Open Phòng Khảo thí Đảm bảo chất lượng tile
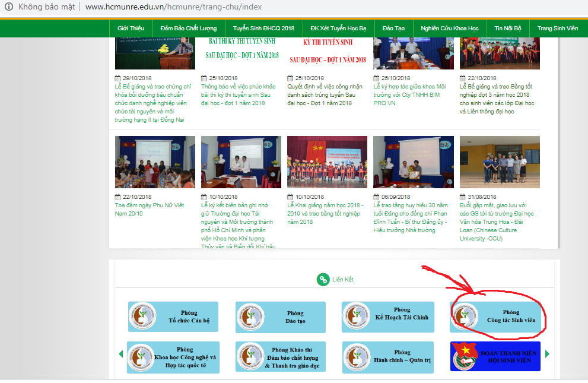 coord(281,357)
